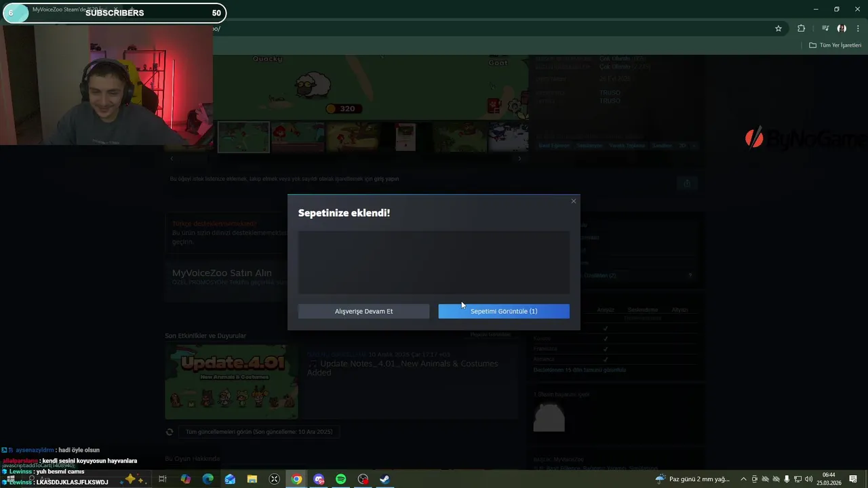Image resolution: width=868 pixels, height=488 pixels.
Task: Open red circular app on taskbar
Action: pyautogui.click(x=363, y=479)
